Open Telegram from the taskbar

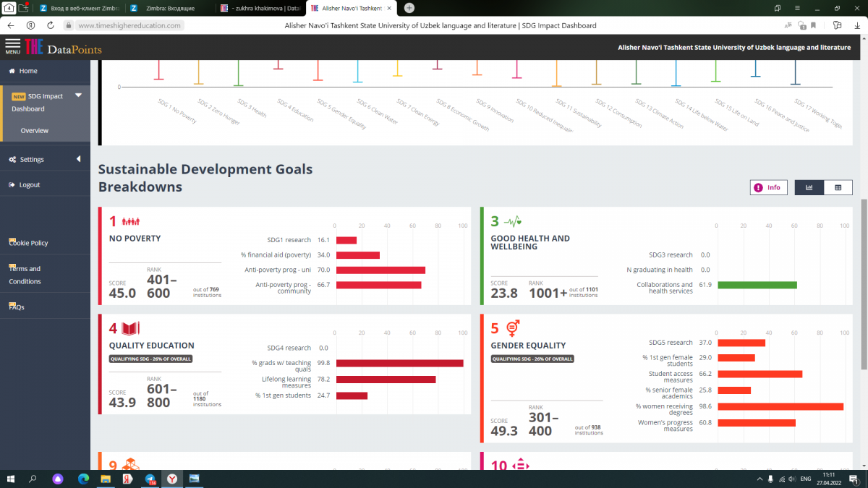coord(150,479)
